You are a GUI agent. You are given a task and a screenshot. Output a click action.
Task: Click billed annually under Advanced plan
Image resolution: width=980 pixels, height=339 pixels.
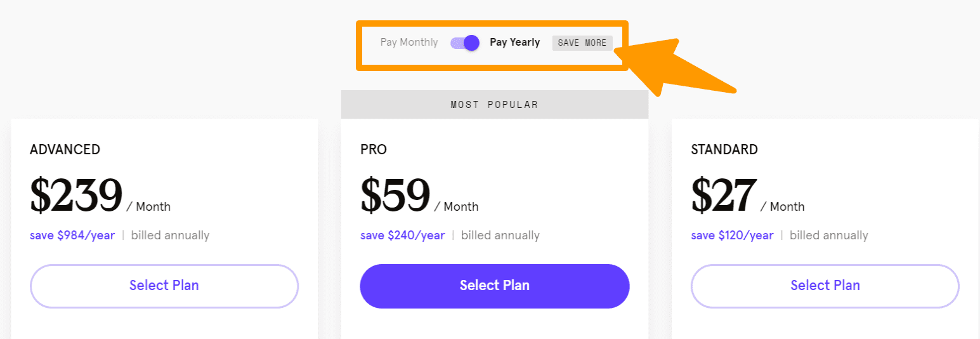pos(170,236)
